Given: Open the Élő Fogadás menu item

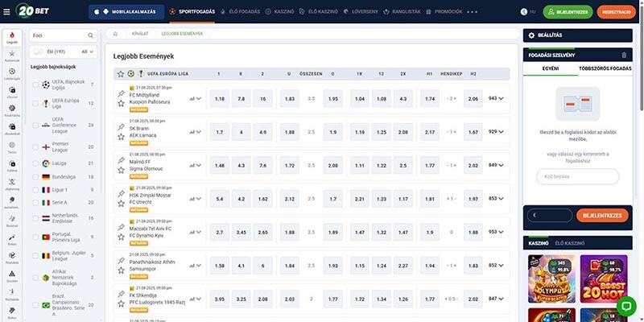Looking at the screenshot, I should (240, 12).
